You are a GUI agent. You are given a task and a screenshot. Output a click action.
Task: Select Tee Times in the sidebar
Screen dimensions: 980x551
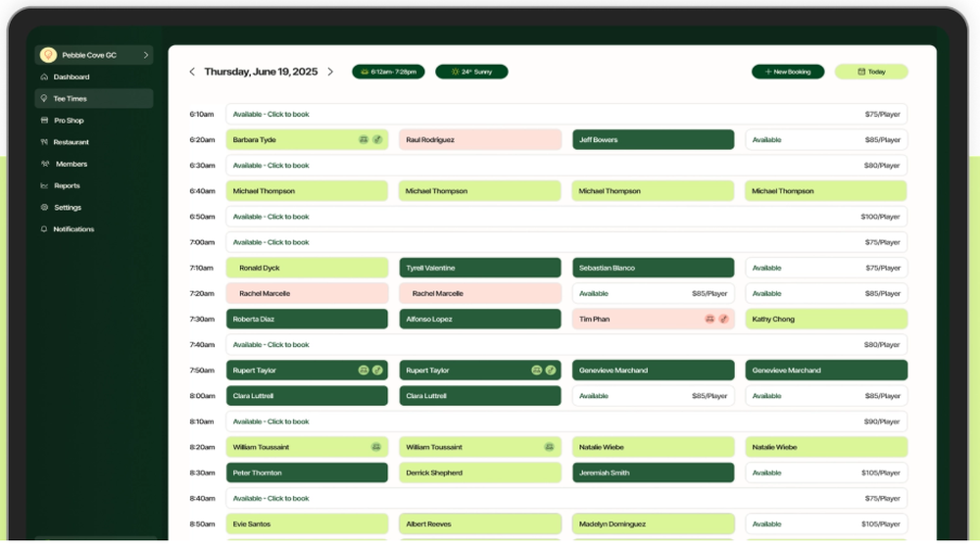coord(94,98)
